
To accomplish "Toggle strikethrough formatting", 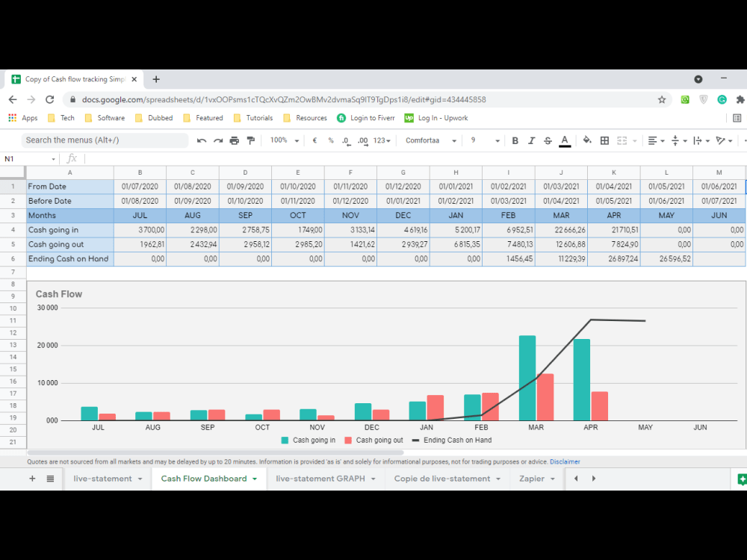I will click(548, 140).
